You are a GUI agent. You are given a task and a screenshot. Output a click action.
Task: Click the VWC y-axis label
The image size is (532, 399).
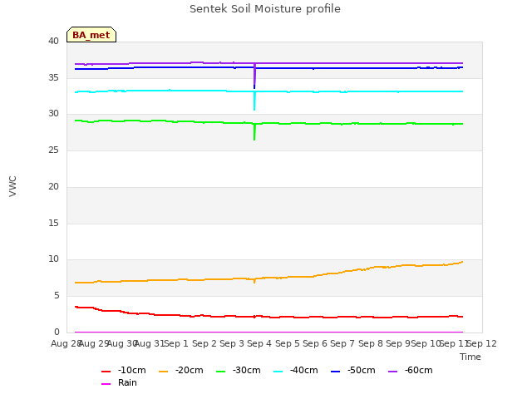(x=12, y=186)
